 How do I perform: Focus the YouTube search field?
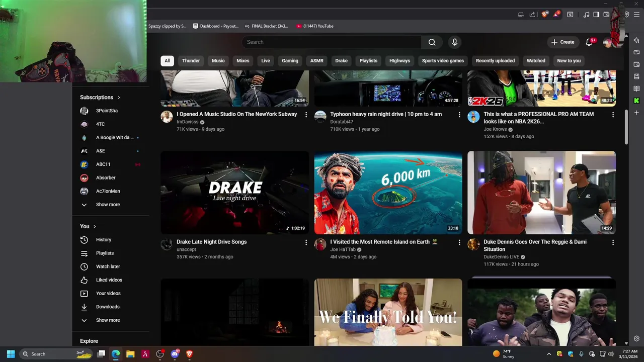[332, 42]
